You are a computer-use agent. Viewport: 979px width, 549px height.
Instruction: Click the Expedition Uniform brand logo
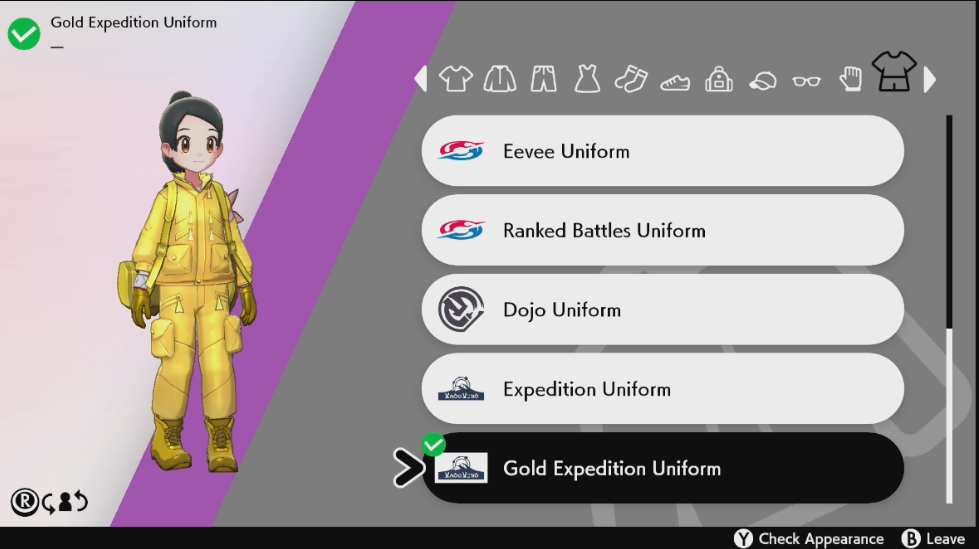(x=461, y=388)
